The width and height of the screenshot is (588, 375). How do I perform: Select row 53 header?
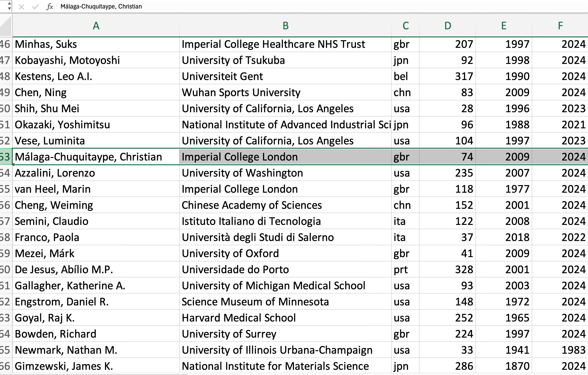coord(5,157)
